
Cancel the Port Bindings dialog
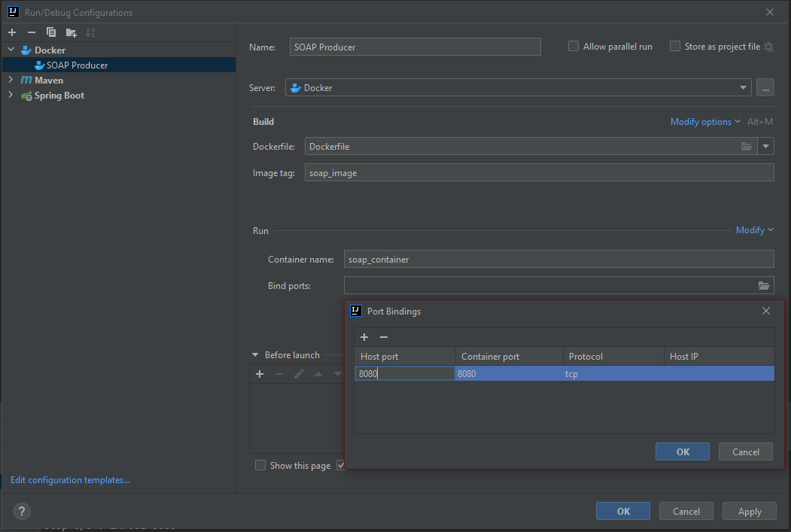click(x=745, y=451)
